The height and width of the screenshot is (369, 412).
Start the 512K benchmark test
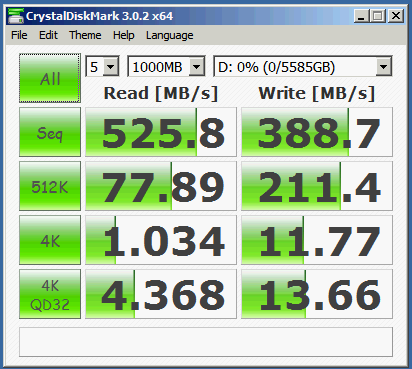pyautogui.click(x=50, y=186)
